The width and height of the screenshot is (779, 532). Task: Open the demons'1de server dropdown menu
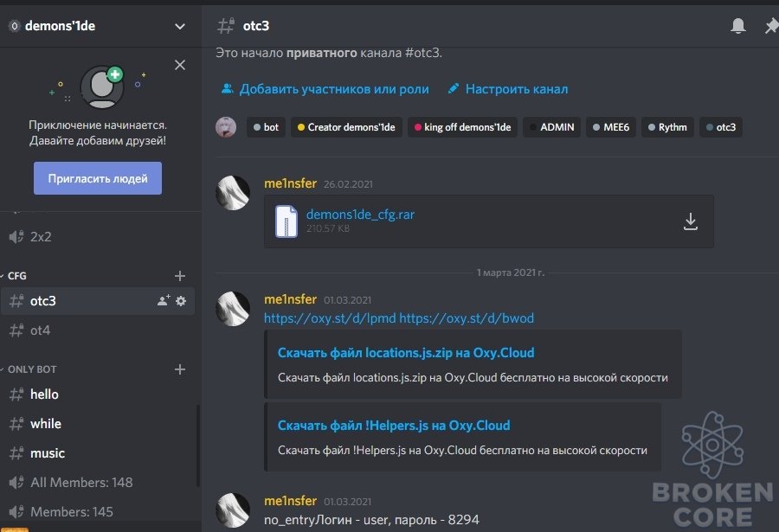click(180, 26)
